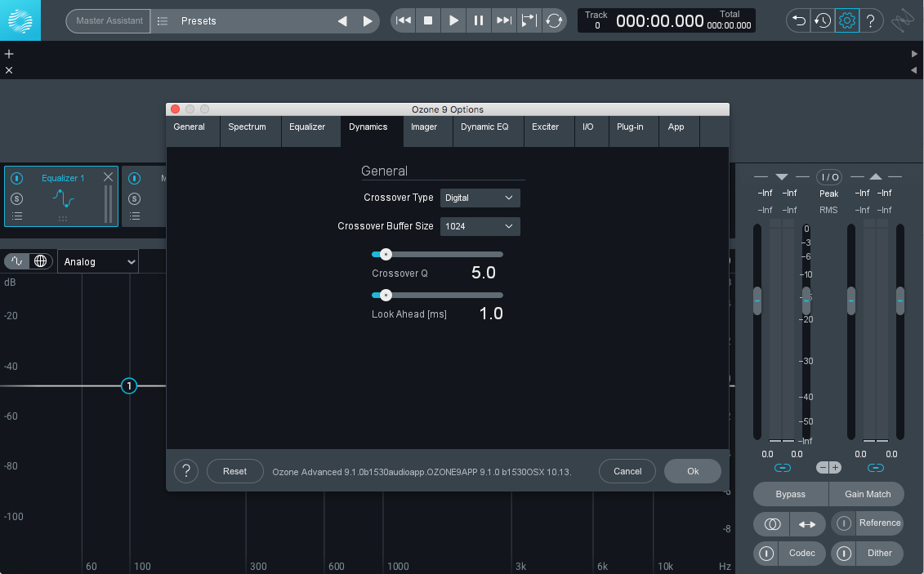Image resolution: width=924 pixels, height=574 pixels.
Task: Open the Analog EQ mode dropdown
Action: pos(100,261)
